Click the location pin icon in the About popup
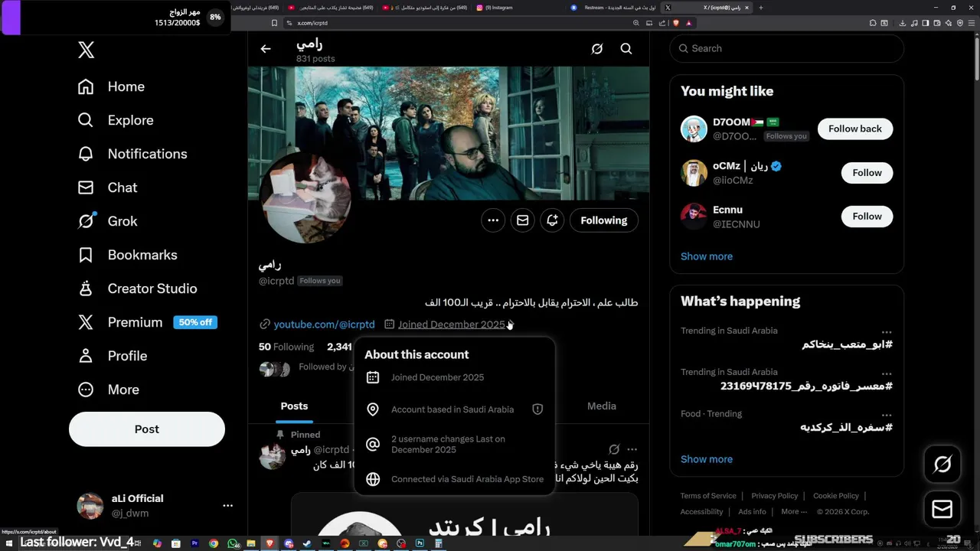 click(x=373, y=409)
